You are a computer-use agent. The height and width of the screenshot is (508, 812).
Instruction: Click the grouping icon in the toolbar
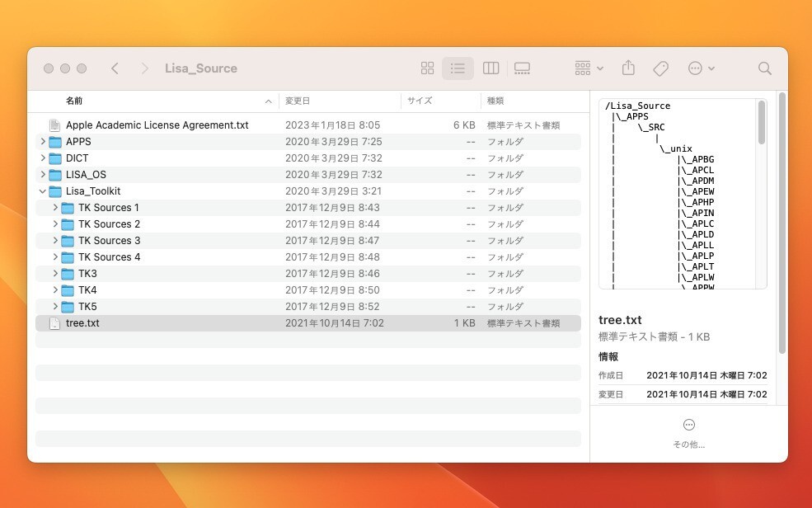click(x=582, y=68)
